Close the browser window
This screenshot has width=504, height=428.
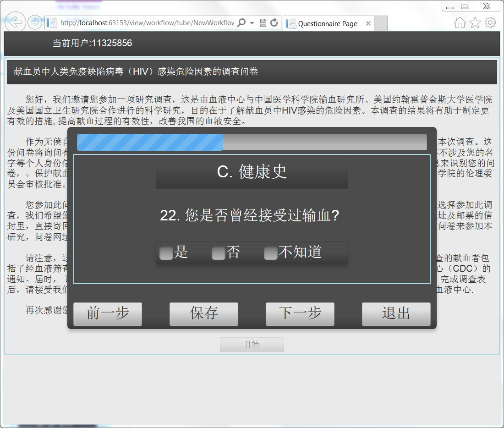tap(487, 6)
